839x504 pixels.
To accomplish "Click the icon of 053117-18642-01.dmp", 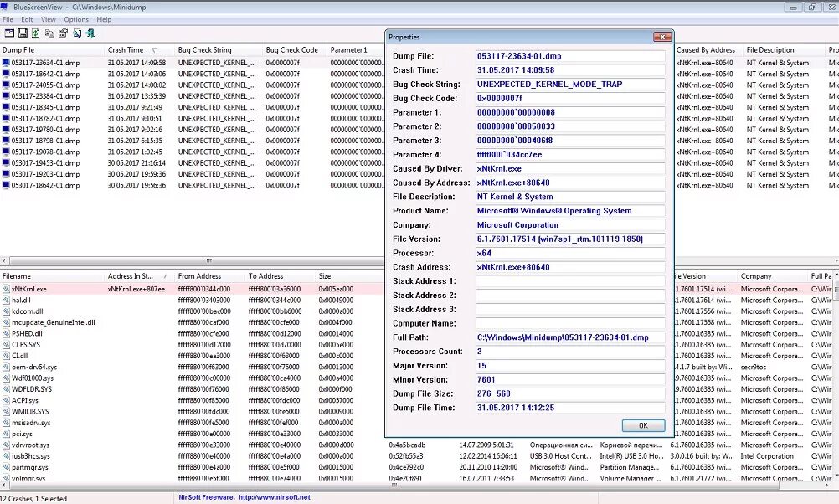I will point(6,74).
